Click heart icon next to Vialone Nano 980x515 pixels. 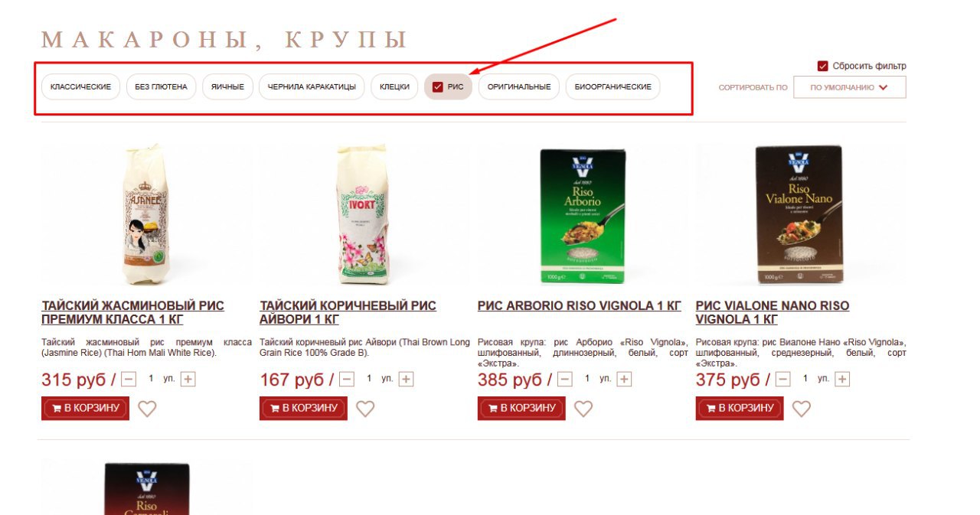802,409
